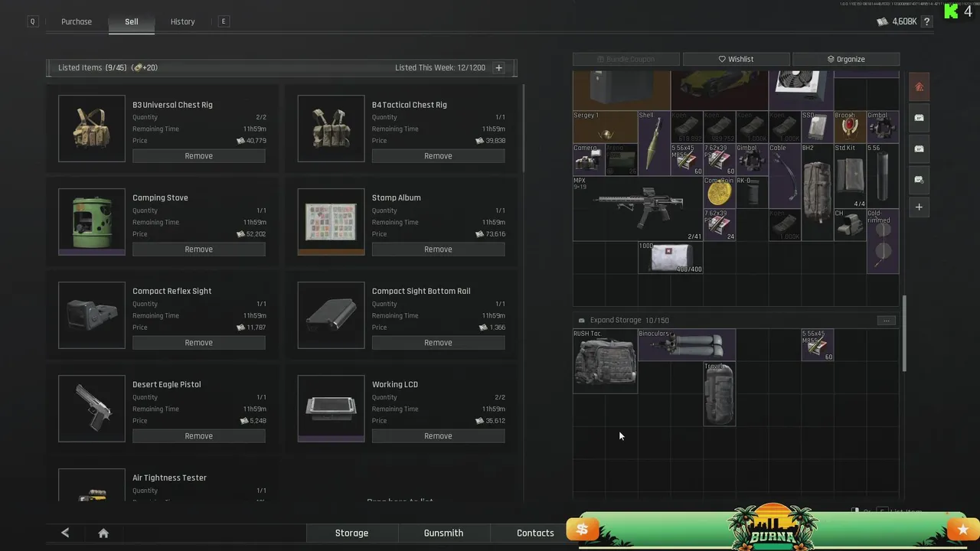Select the 1000 medkit with 400/400
This screenshot has height=551, width=980.
(x=670, y=258)
